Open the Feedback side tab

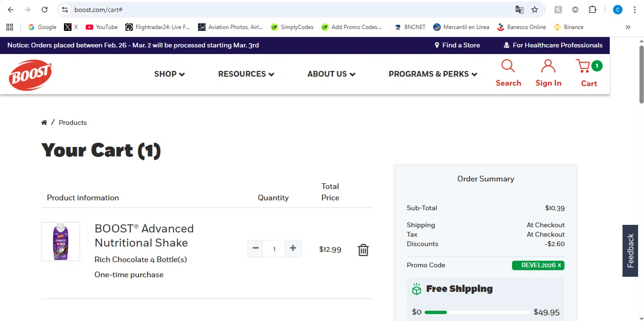click(x=630, y=251)
